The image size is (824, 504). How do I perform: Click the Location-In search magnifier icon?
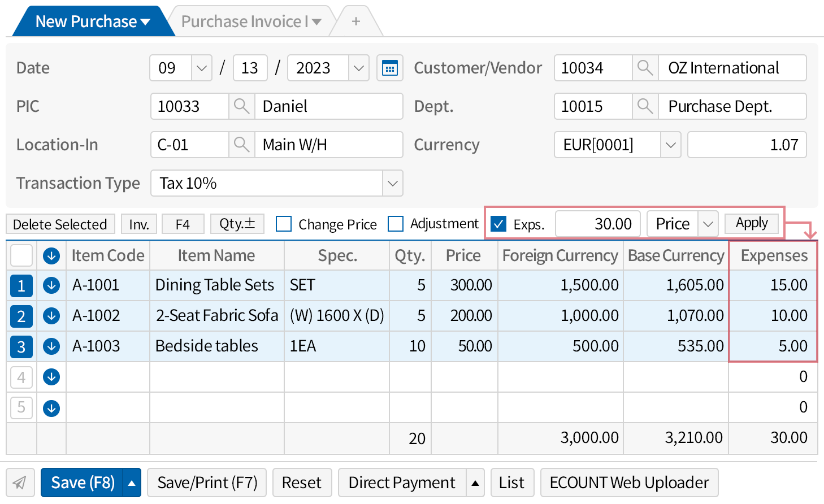tap(241, 145)
